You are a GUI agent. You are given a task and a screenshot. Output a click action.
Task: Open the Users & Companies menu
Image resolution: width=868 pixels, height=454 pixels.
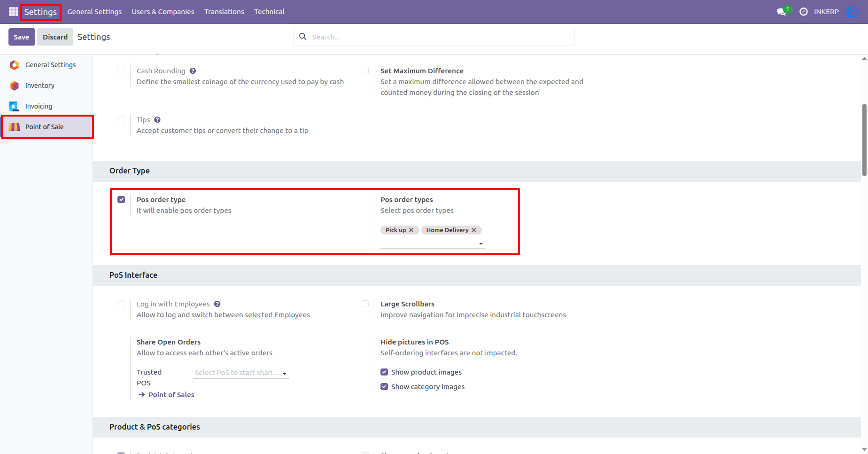(163, 12)
